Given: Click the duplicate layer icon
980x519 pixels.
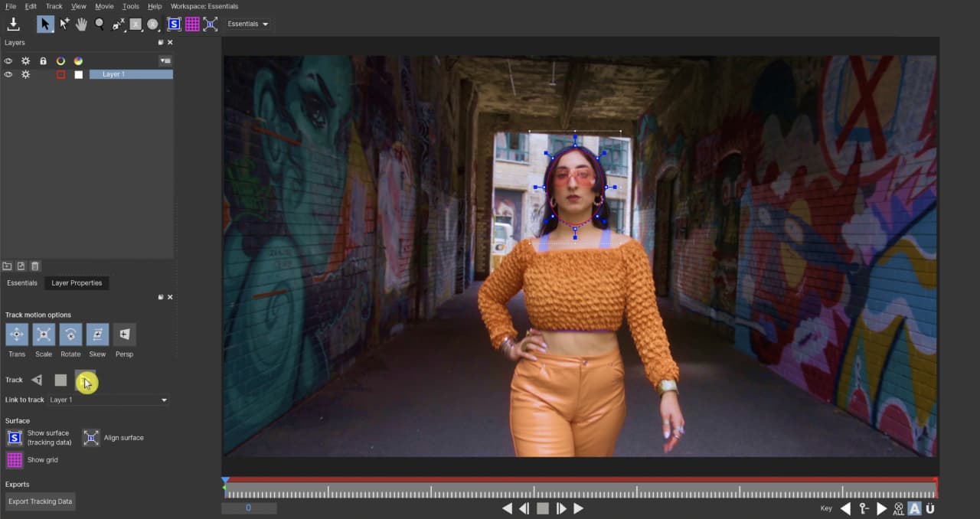Looking at the screenshot, I should click(x=21, y=266).
